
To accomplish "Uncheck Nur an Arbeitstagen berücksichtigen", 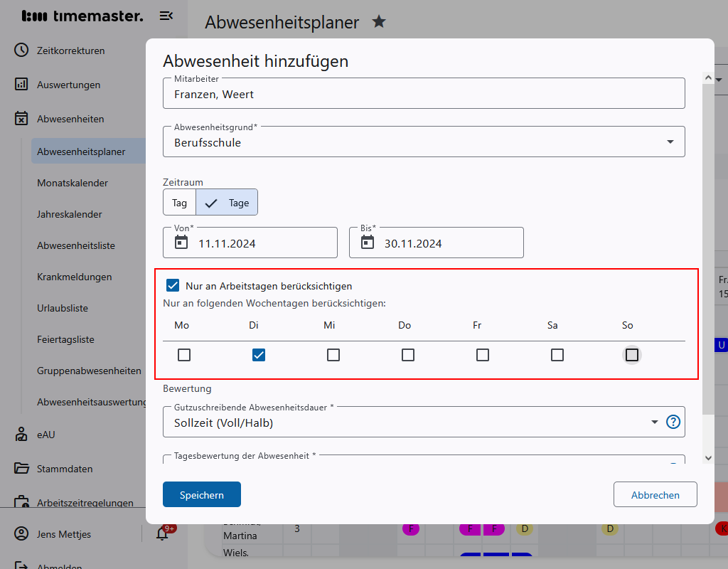I will (173, 286).
